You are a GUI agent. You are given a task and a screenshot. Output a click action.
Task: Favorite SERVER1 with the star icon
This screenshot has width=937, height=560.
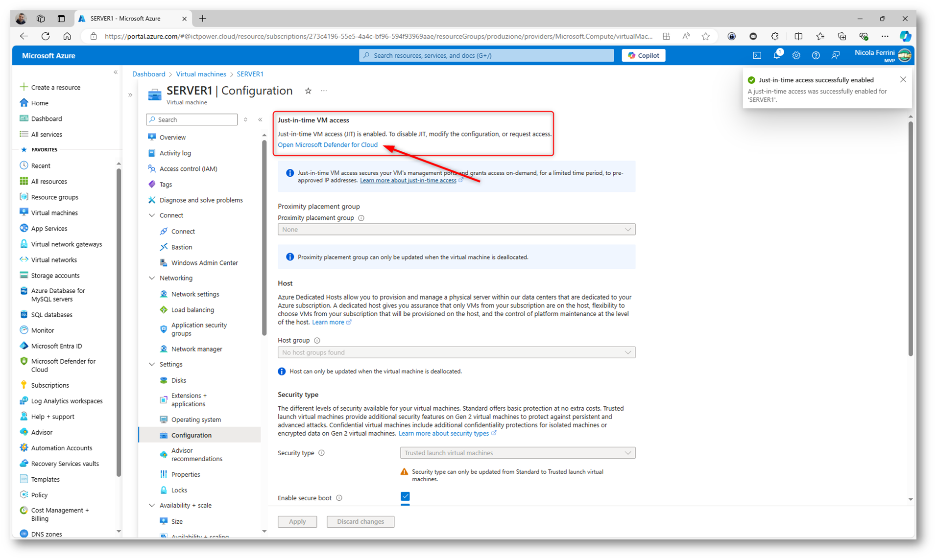(x=308, y=91)
